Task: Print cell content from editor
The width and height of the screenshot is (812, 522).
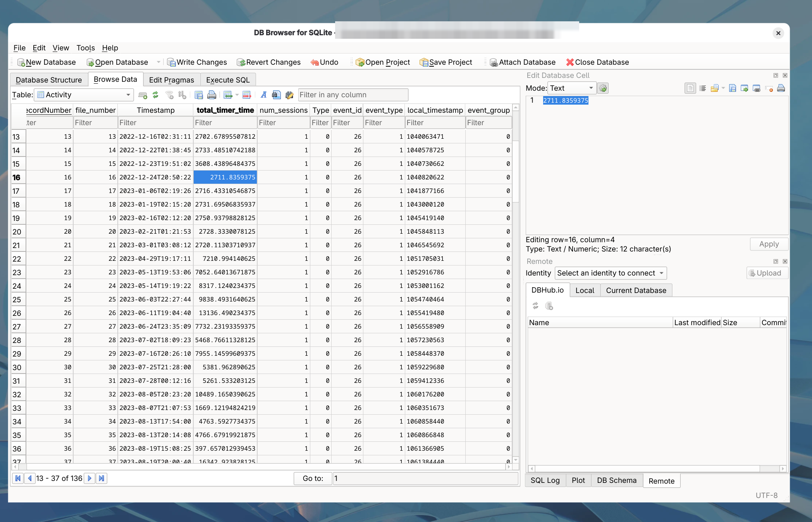Action: coord(781,88)
